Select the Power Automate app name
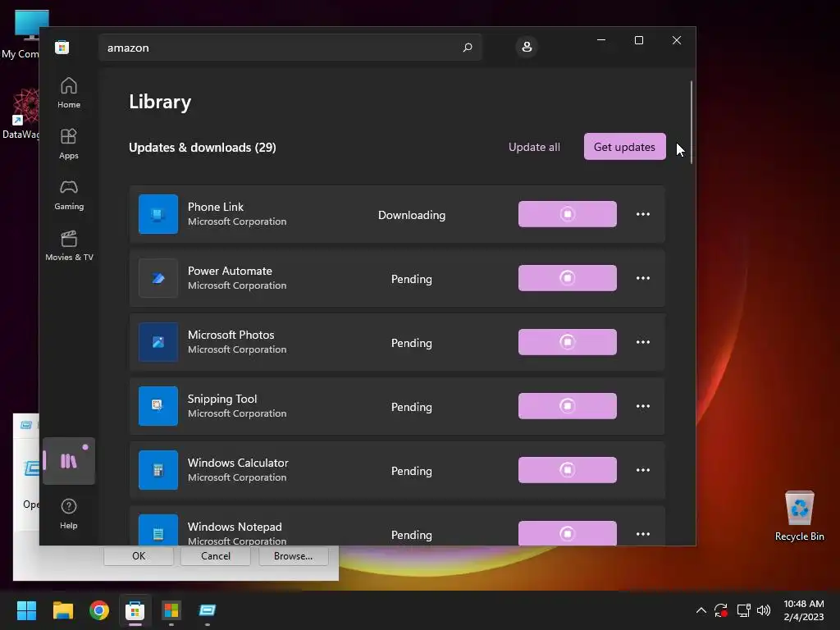The image size is (840, 630). (230, 271)
